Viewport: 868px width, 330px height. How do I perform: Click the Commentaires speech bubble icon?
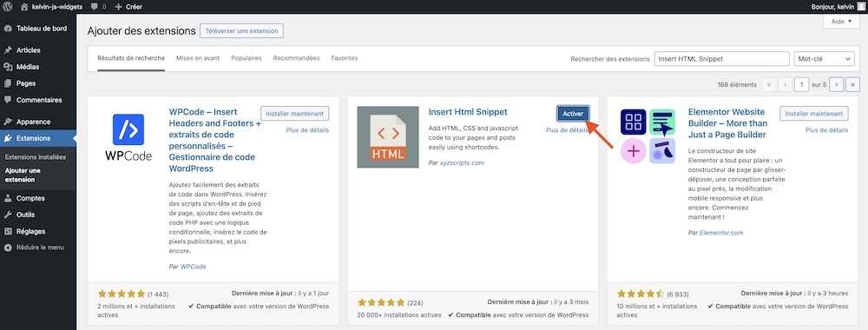(x=8, y=100)
